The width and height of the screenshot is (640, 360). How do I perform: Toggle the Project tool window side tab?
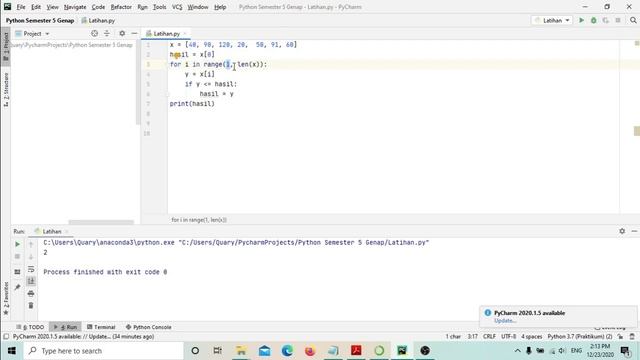tap(6, 46)
